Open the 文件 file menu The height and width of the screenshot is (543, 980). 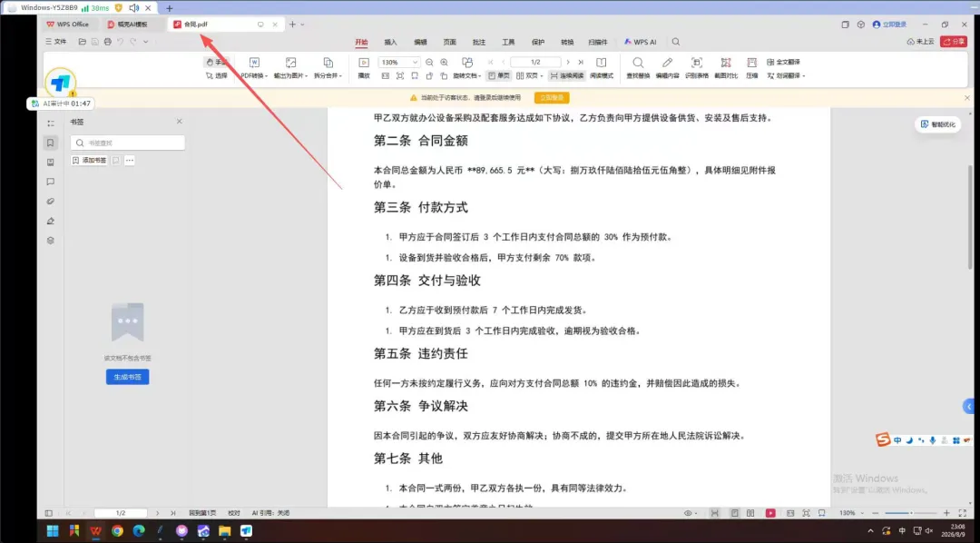pos(55,42)
